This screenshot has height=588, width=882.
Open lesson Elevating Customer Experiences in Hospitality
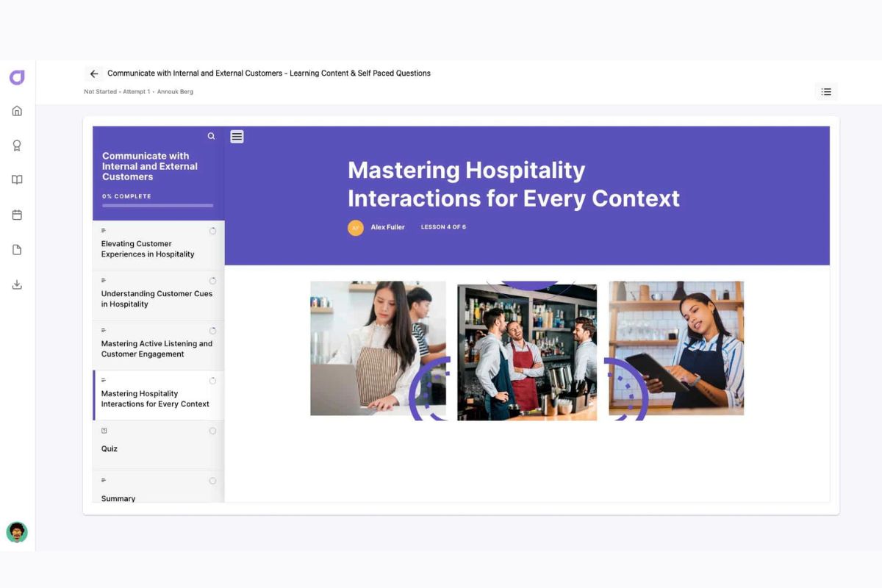pyautogui.click(x=159, y=245)
